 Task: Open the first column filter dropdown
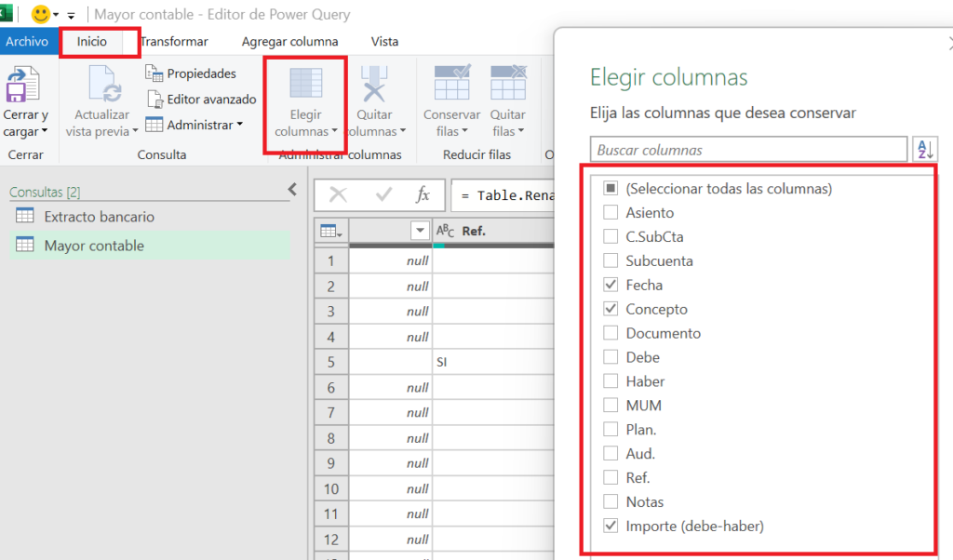[x=420, y=231]
